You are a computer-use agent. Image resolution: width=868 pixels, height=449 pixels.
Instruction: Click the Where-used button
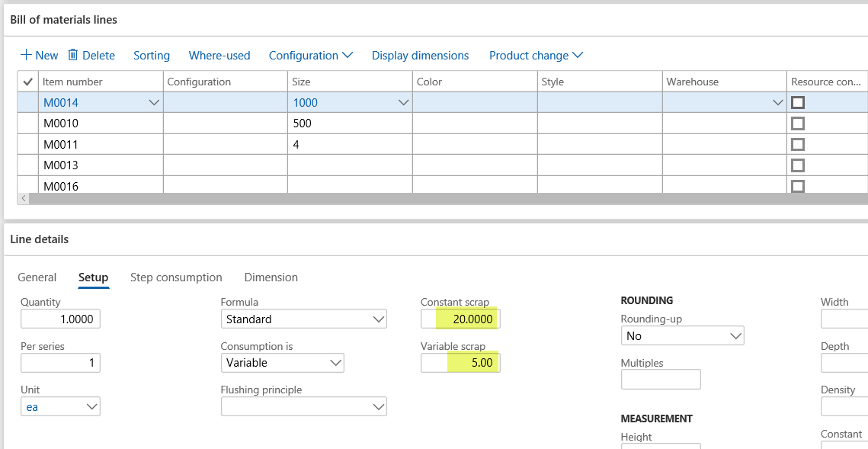[x=219, y=56]
